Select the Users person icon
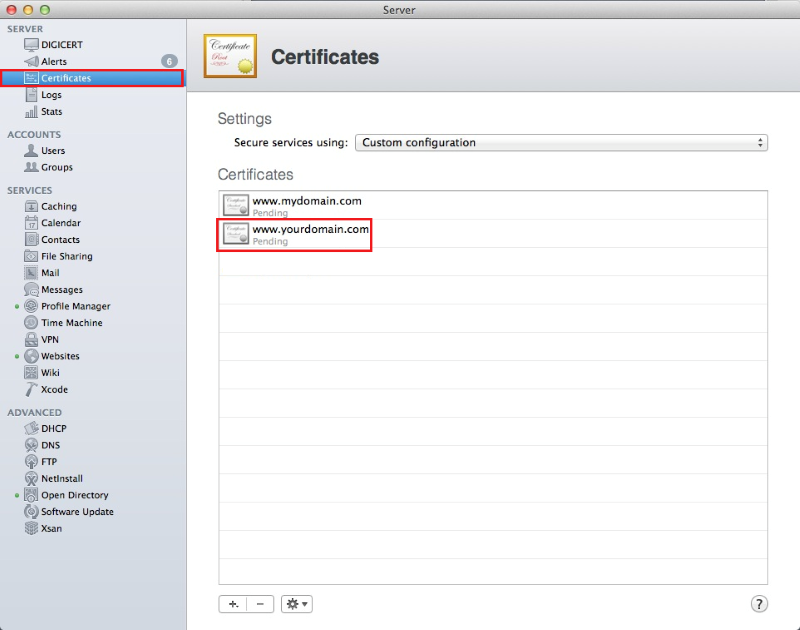This screenshot has width=800, height=630. (x=31, y=150)
